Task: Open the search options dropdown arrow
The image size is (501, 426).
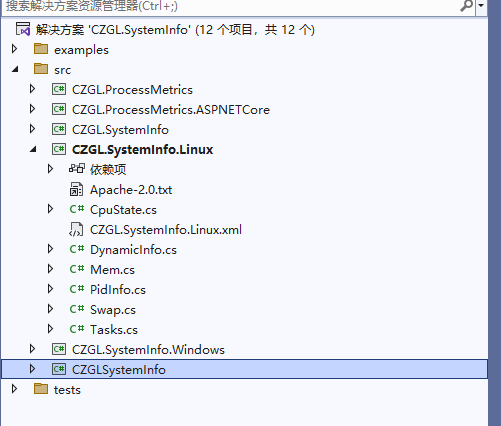Action: click(x=481, y=6)
